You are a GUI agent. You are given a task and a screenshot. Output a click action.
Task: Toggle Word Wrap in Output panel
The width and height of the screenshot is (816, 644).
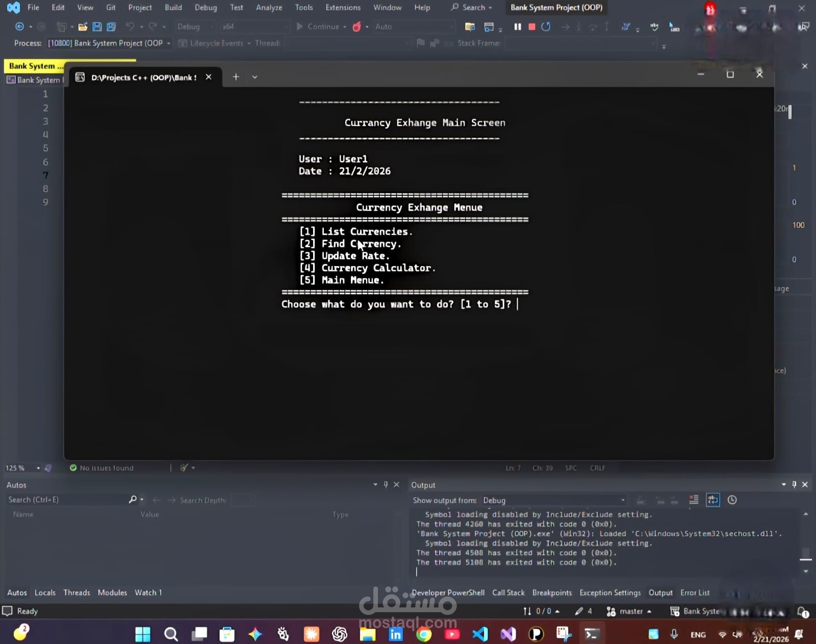(x=712, y=500)
